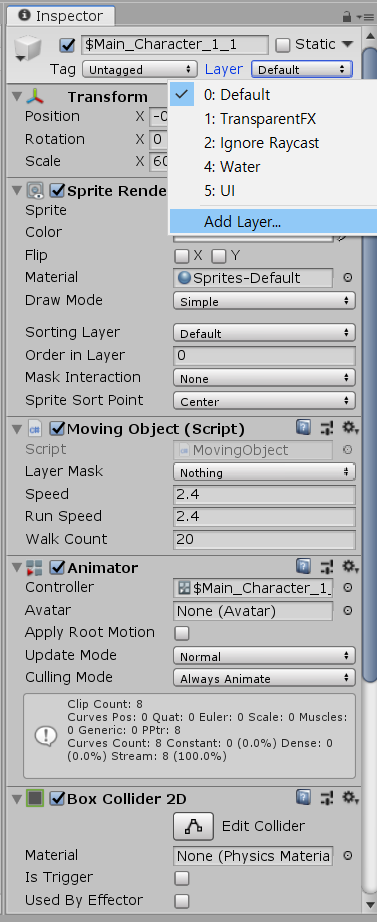The image size is (377, 922).
Task: Open gear settings menu for Animator
Action: (x=351, y=567)
